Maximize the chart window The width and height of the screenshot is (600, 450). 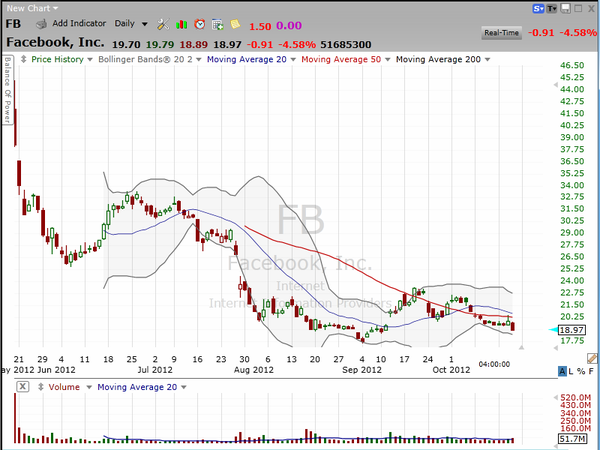[578, 8]
